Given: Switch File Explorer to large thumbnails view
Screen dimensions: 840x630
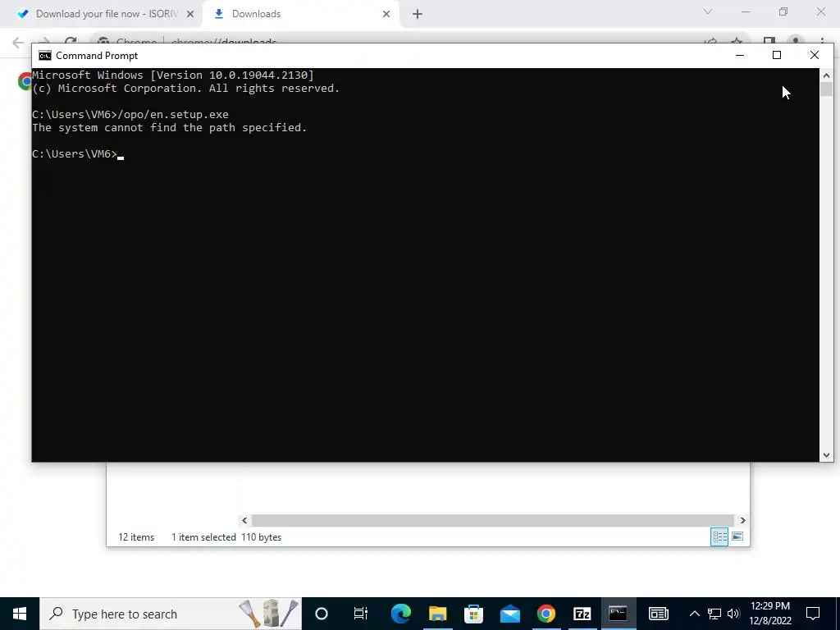Looking at the screenshot, I should point(737,536).
